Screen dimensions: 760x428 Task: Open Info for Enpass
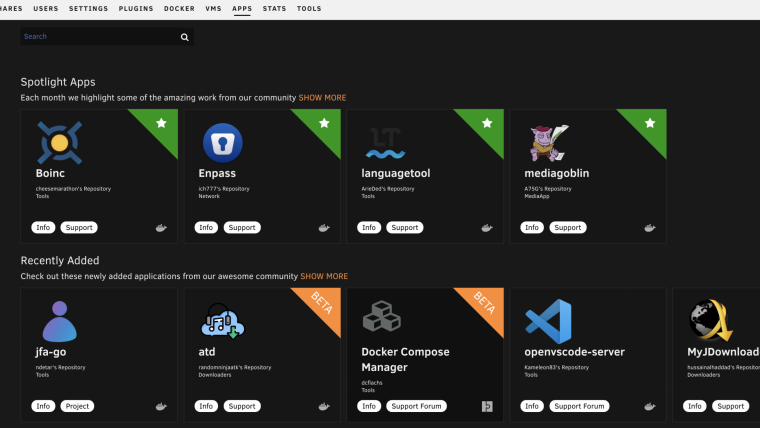[206, 227]
